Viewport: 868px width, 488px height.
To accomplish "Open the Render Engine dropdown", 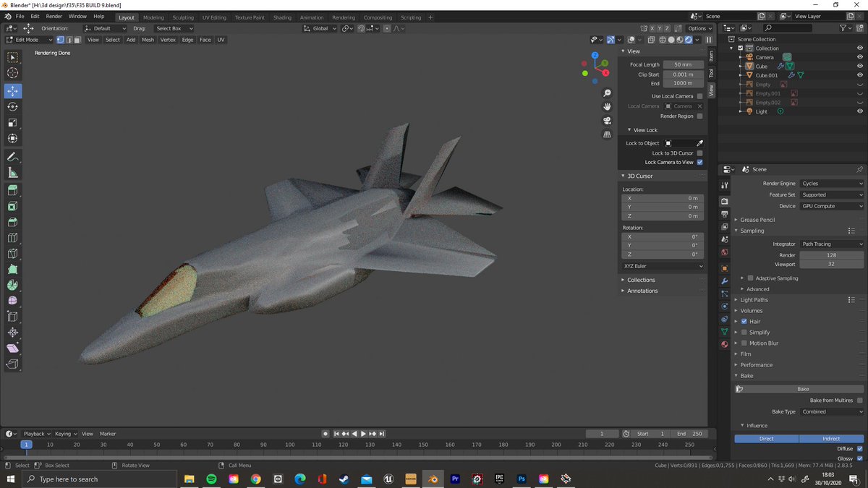I will pos(832,184).
